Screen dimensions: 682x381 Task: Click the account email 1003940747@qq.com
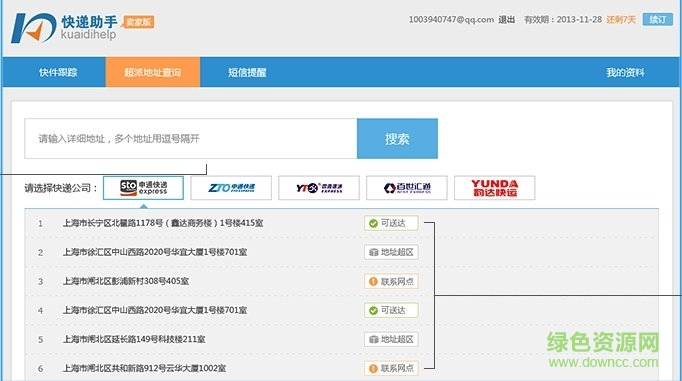(x=451, y=20)
